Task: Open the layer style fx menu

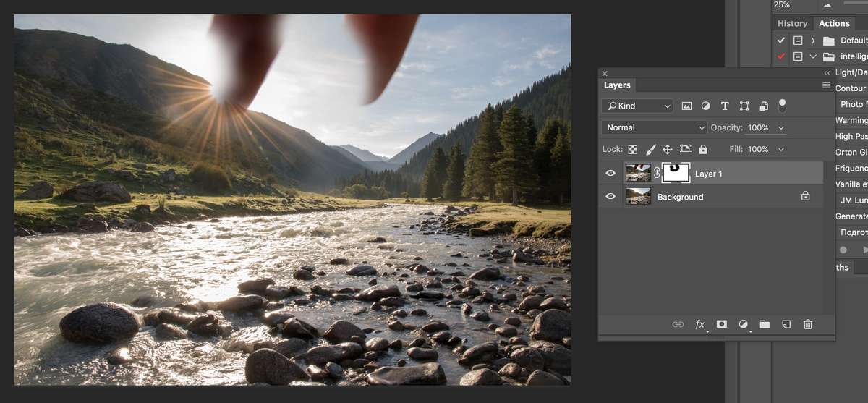Action: (x=699, y=324)
